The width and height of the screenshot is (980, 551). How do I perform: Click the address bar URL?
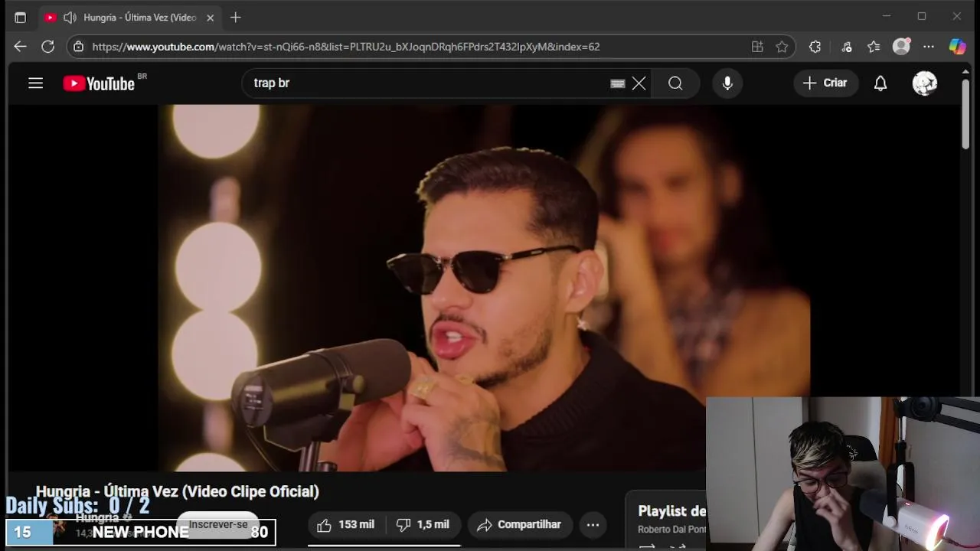tap(346, 47)
